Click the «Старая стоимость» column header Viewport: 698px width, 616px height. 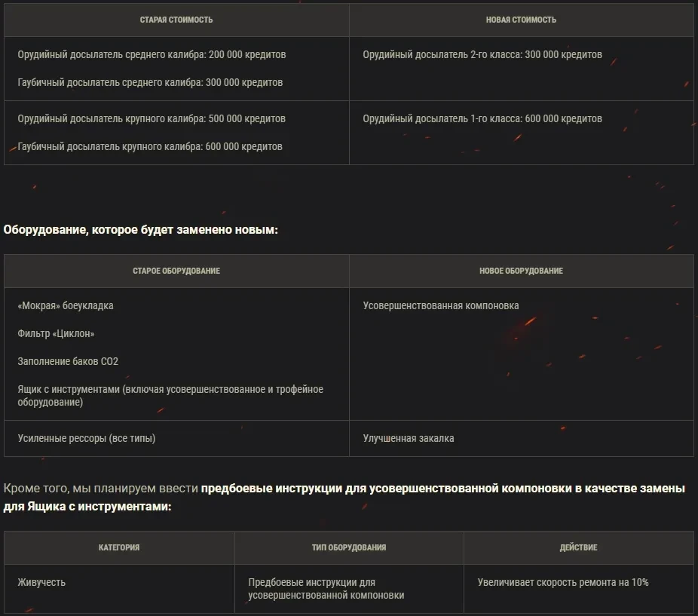click(x=176, y=20)
